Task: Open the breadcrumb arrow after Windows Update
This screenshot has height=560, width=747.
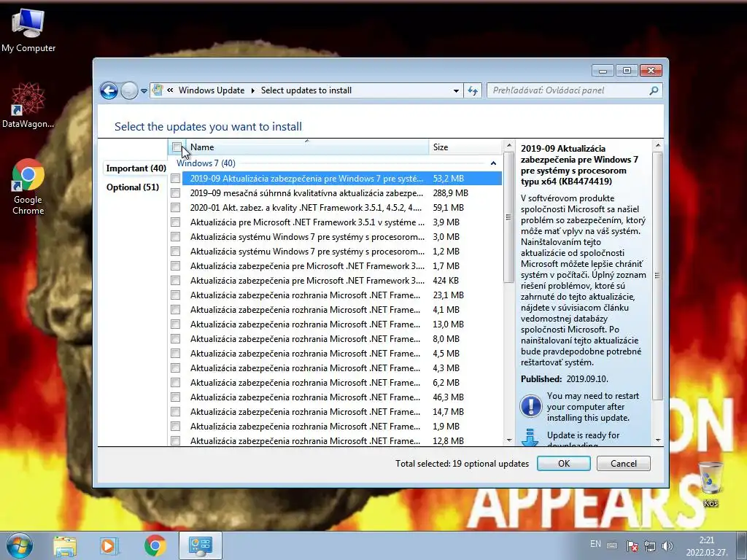Action: 253,90
